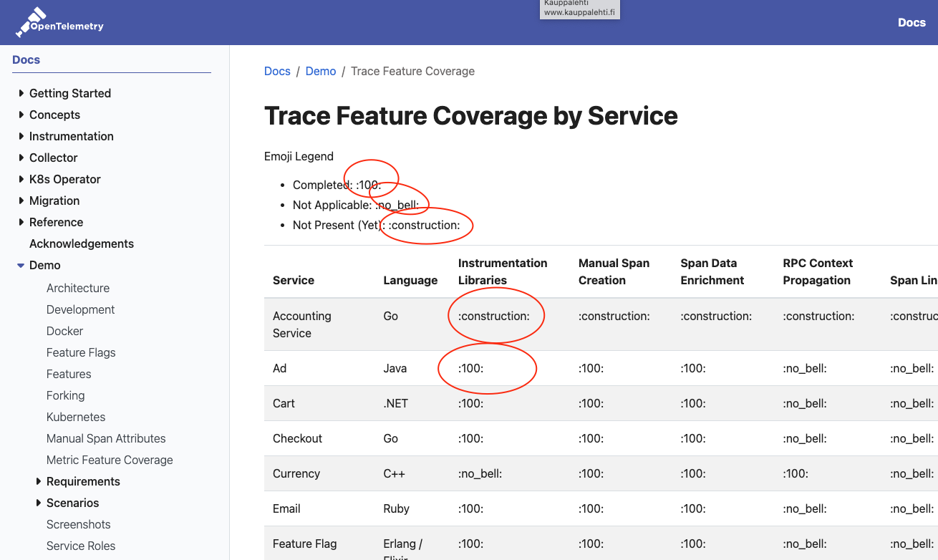
Task: Expand the Scenarios subsection arrow
Action: coord(39,503)
